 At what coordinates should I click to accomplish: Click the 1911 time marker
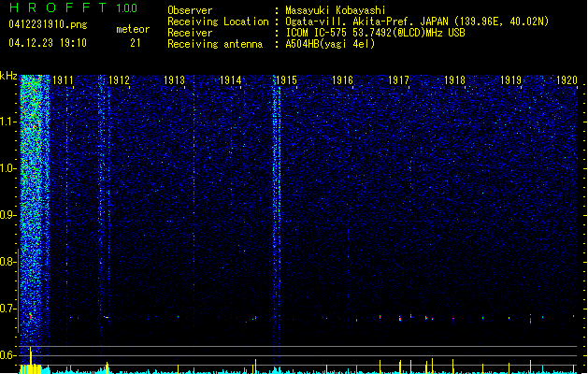click(x=63, y=80)
